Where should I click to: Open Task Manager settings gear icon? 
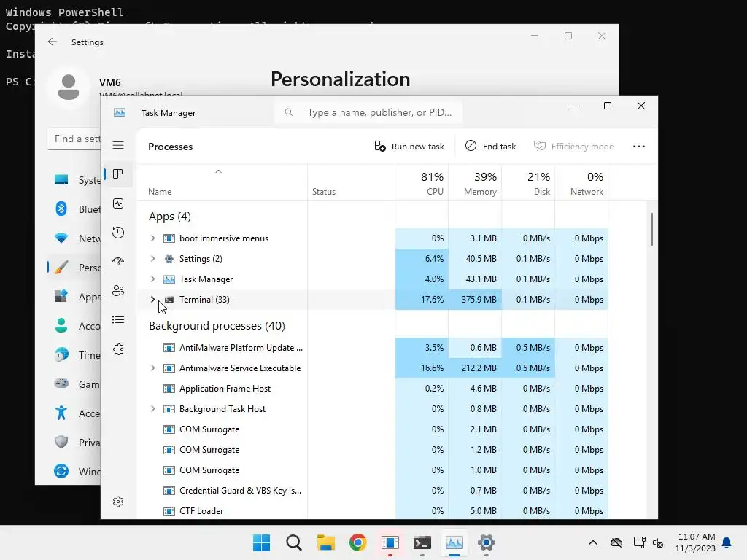118,502
